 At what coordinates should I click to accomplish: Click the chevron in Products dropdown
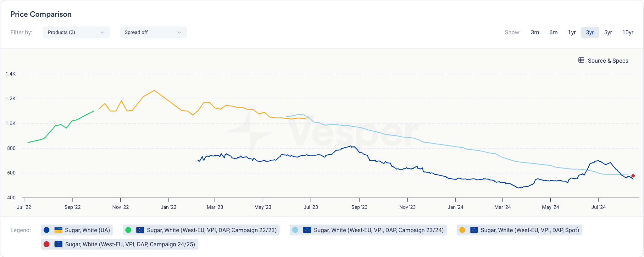[x=102, y=32]
